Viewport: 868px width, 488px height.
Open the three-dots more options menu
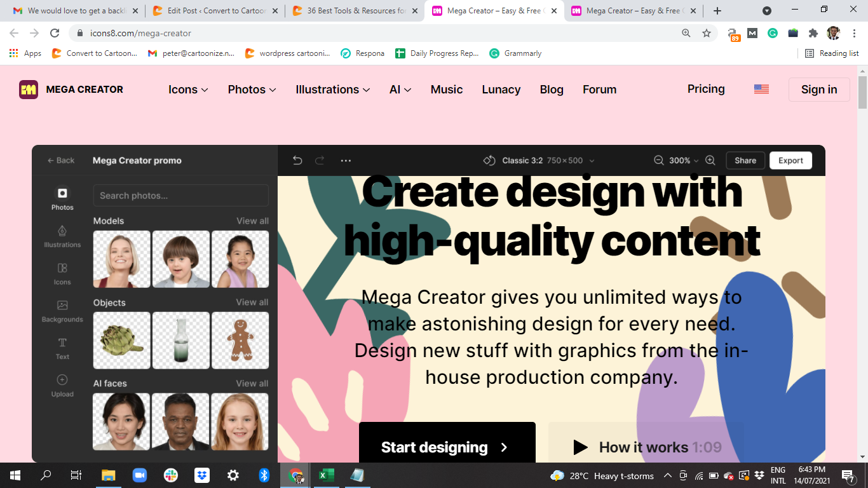[x=346, y=161]
